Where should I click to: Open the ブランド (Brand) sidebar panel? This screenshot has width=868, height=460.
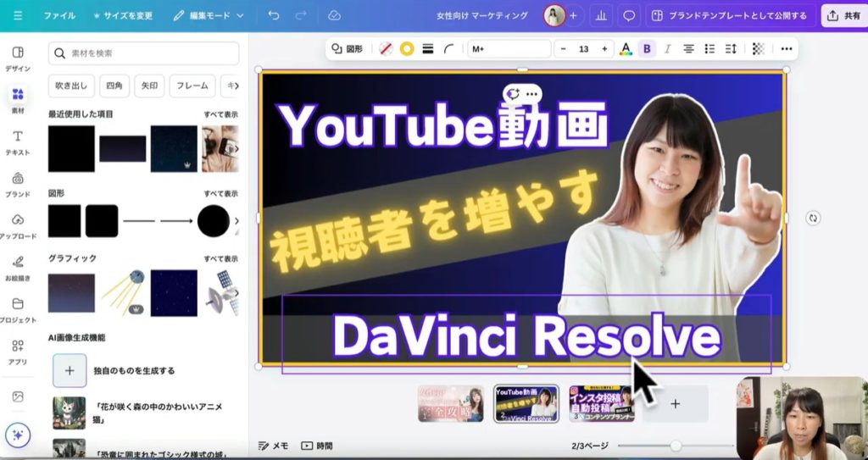pyautogui.click(x=18, y=184)
